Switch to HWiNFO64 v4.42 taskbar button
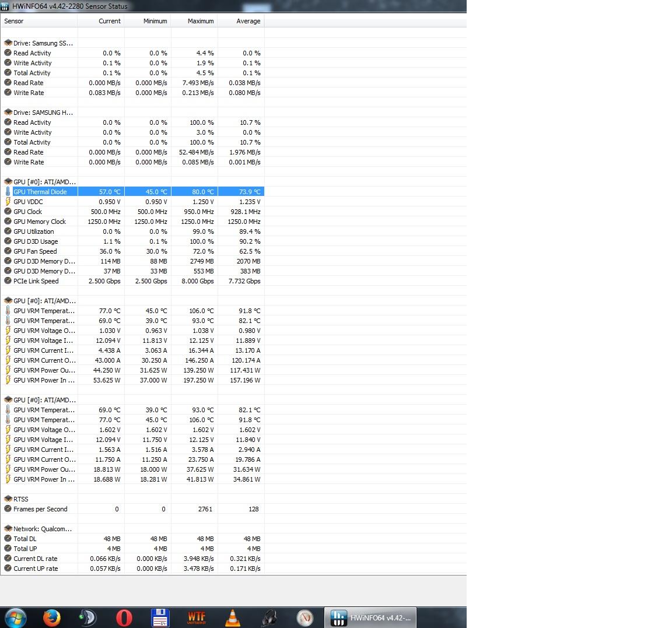Screen dimensions: 672x628 coord(370,618)
